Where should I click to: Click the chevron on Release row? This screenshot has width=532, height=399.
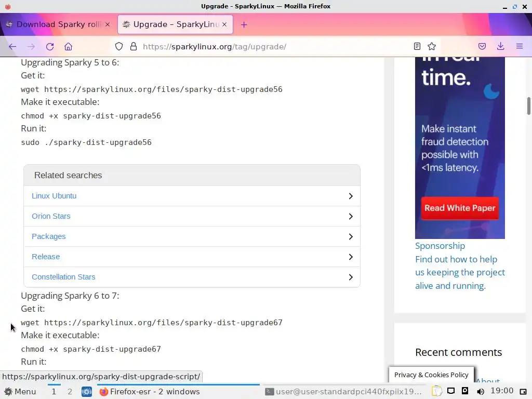coord(351,257)
